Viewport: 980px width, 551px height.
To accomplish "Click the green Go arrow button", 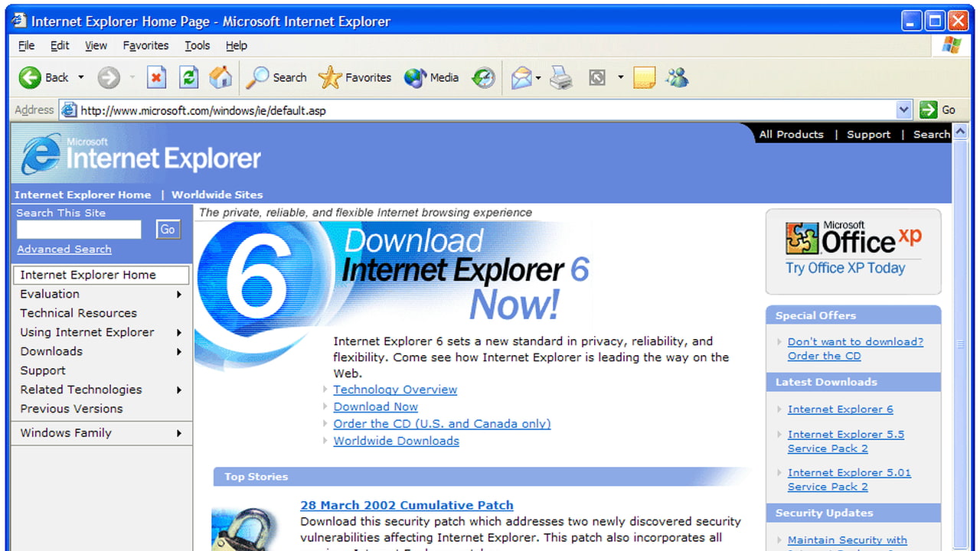I will (929, 110).
